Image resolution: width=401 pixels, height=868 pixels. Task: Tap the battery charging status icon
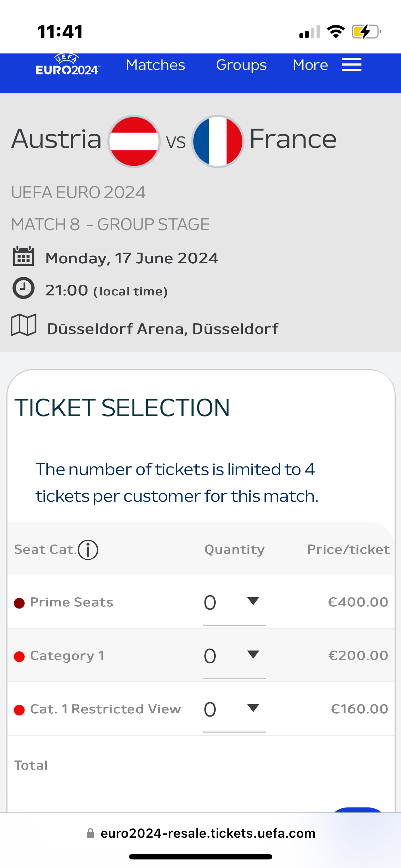coord(366,32)
